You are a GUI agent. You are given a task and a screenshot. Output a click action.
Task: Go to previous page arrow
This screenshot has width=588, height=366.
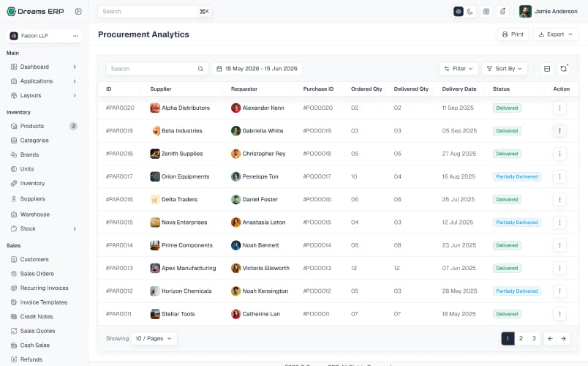coord(550,338)
